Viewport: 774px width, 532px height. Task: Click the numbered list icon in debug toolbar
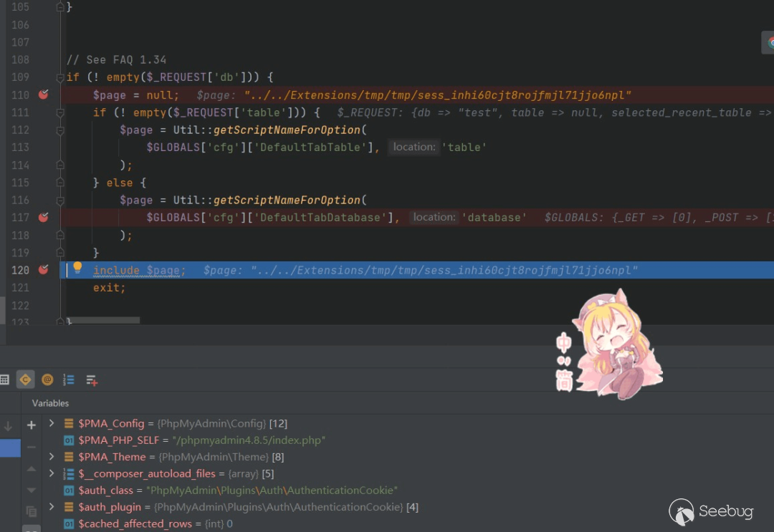[69, 379]
